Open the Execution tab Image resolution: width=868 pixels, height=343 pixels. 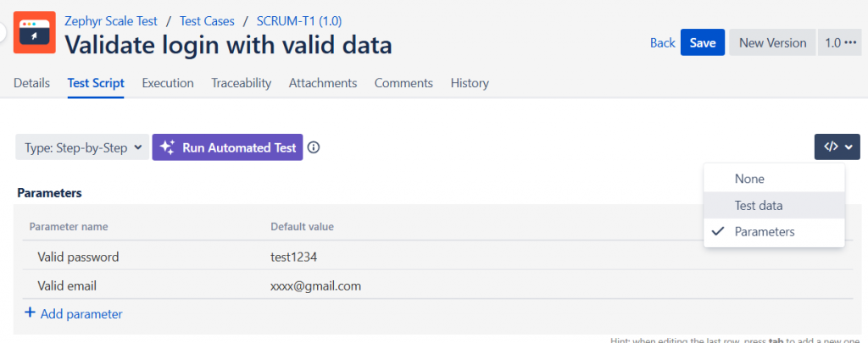(168, 83)
